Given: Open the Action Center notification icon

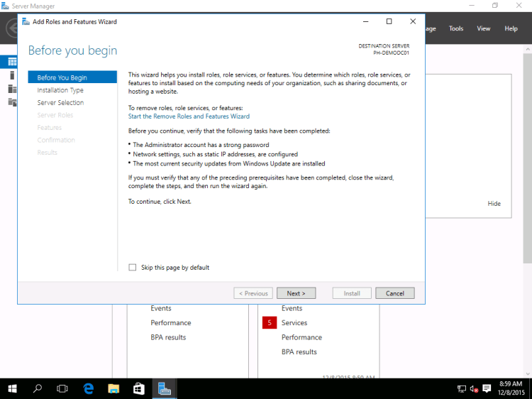Looking at the screenshot, I should 487,388.
